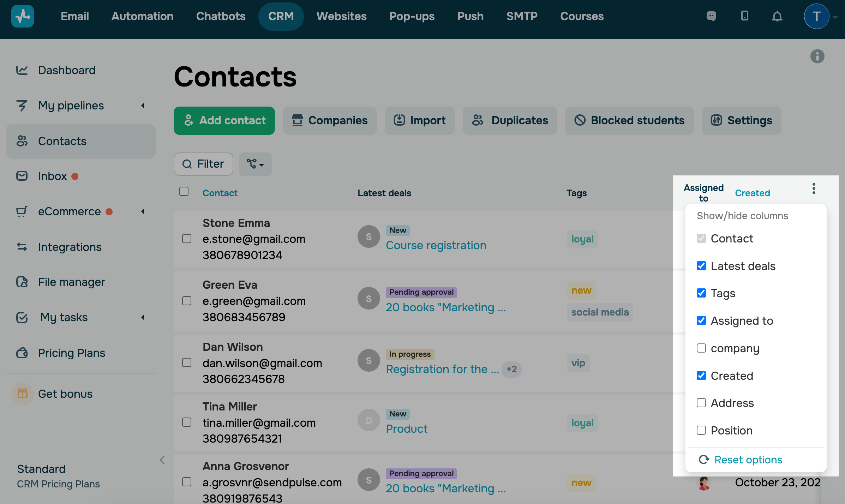Viewport: 845px width, 504px height.
Task: Enable the company column checkbox
Action: (x=701, y=348)
